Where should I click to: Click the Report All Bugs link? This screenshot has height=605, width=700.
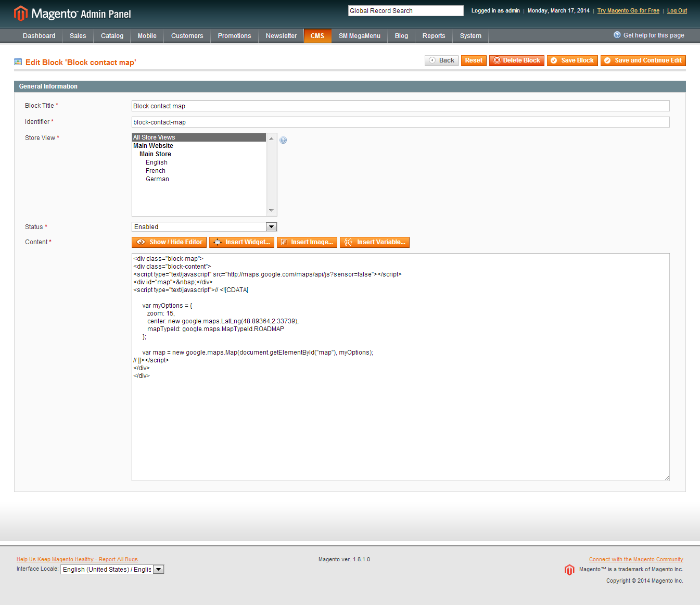coord(77,559)
